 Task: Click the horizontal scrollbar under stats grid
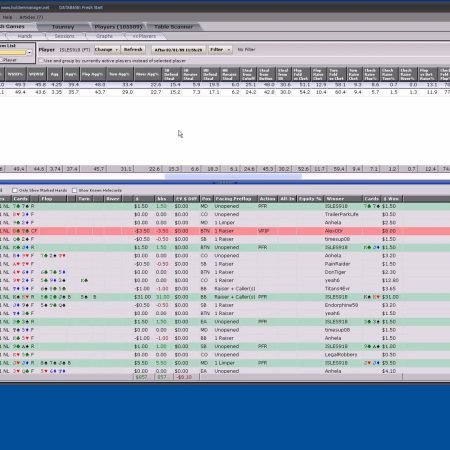[x=233, y=176]
